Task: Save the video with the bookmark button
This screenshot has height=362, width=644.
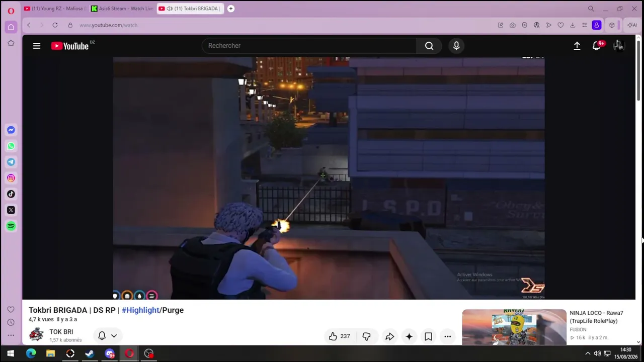Action: pyautogui.click(x=428, y=336)
